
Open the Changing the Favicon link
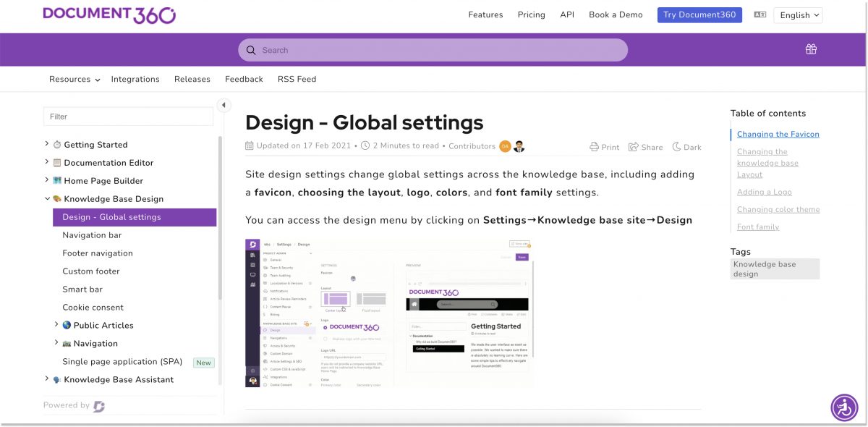(x=778, y=134)
